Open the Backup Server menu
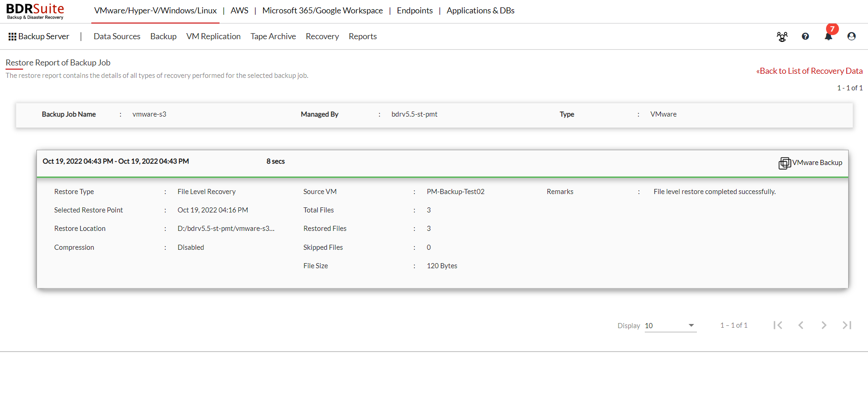The width and height of the screenshot is (868, 418). tap(43, 36)
